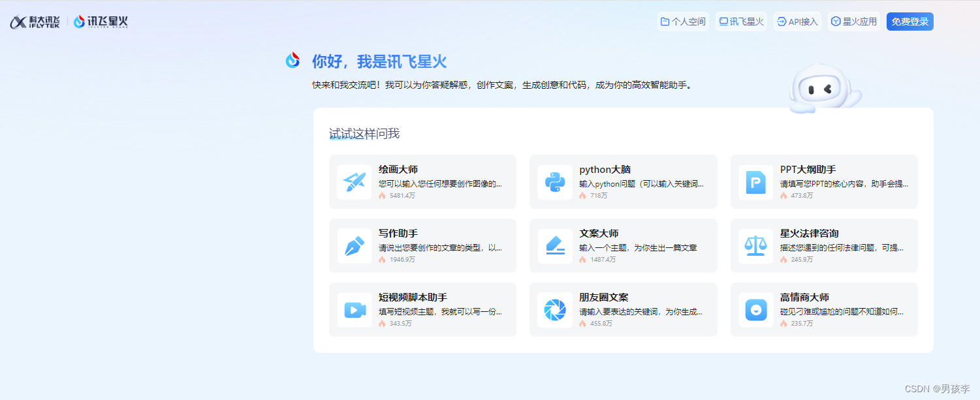Click the fire popularity icon next to 245.9万
Screen dimensions: 980x400
(x=783, y=260)
